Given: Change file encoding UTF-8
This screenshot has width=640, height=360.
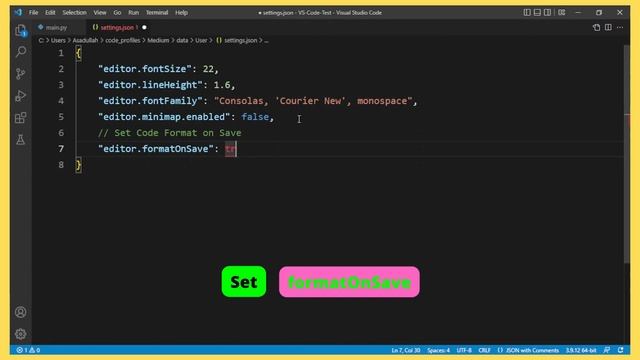Looking at the screenshot, I should [464, 350].
